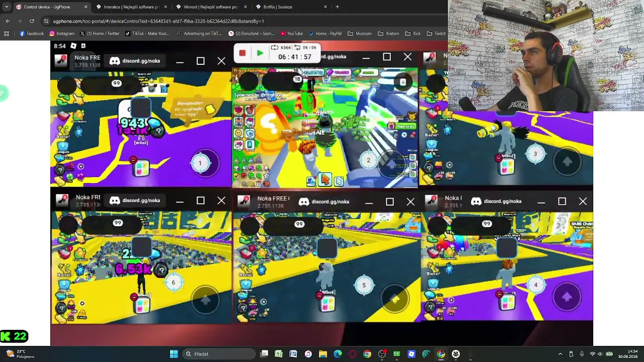Image resolution: width=644 pixels, height=362 pixels.
Task: Expand the Monzum bookmark folder
Action: pyautogui.click(x=359, y=34)
